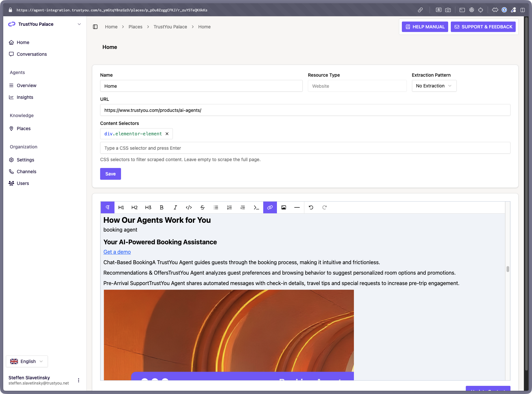Viewport: 532px width, 394px height.
Task: Insert an image via toolbar
Action: click(x=283, y=207)
